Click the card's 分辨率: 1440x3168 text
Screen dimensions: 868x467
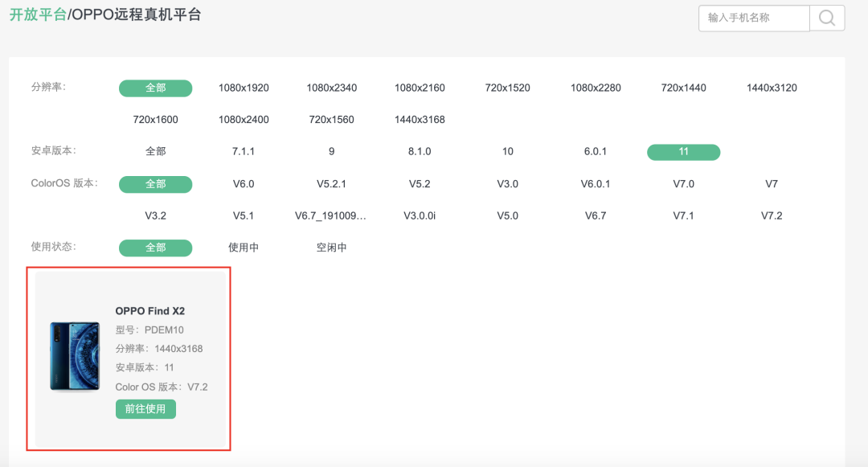point(159,349)
